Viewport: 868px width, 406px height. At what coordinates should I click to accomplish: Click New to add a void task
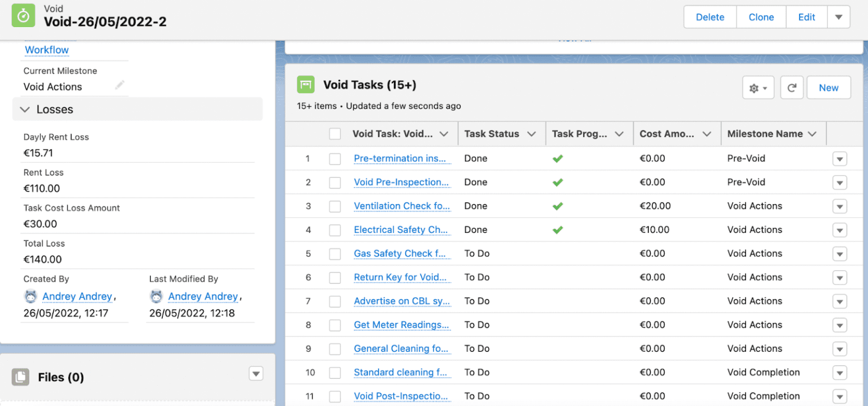(x=828, y=88)
